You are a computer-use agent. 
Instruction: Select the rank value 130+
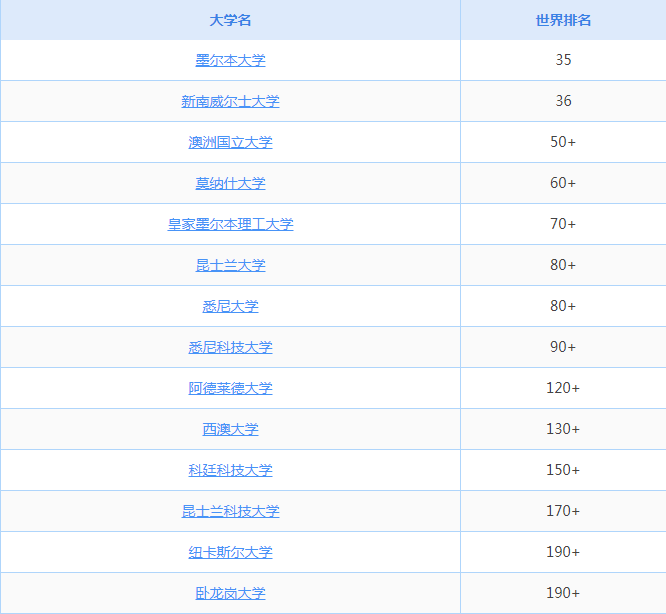[563, 429]
